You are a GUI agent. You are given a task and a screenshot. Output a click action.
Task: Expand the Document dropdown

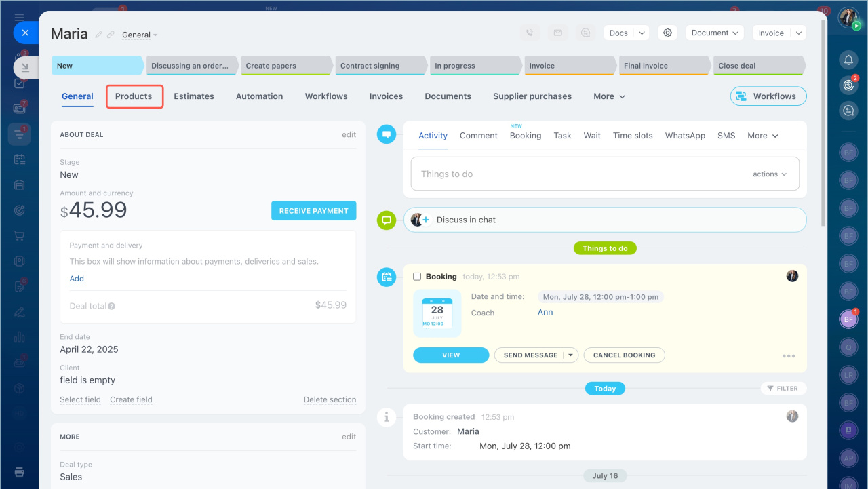tap(715, 33)
